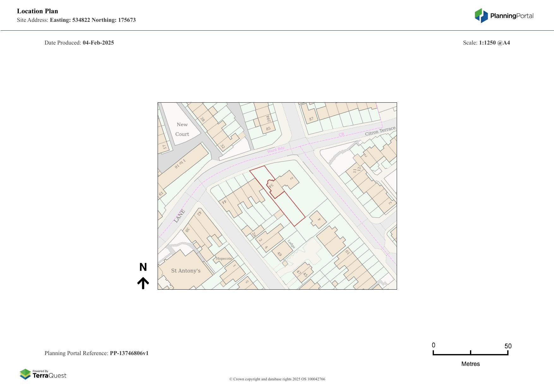The image size is (554, 392).
Task: Click the scale bar's middle tick mark
Action: 470,353
